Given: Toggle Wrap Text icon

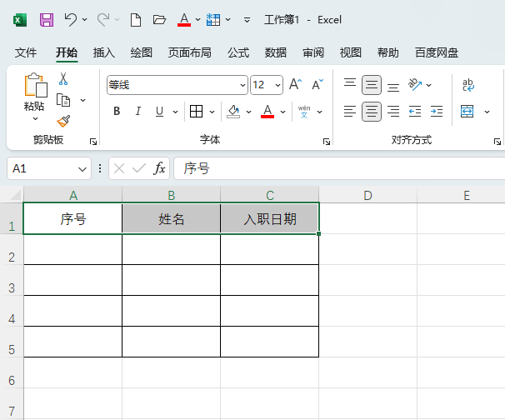Looking at the screenshot, I should coord(468,85).
